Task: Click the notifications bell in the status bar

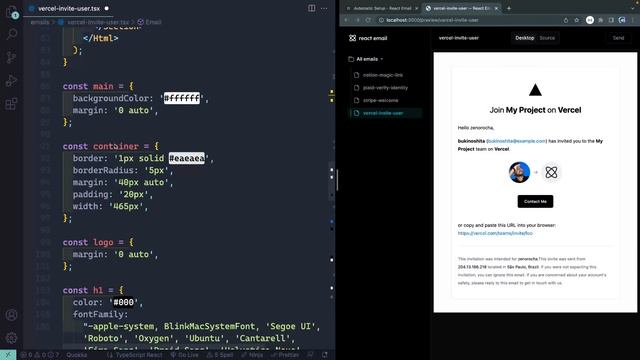Action: coord(324,355)
